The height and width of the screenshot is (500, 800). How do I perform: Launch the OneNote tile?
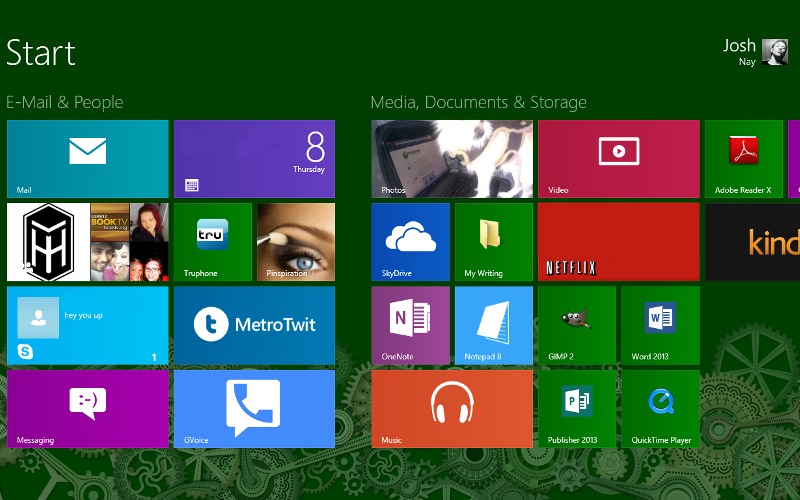411,326
